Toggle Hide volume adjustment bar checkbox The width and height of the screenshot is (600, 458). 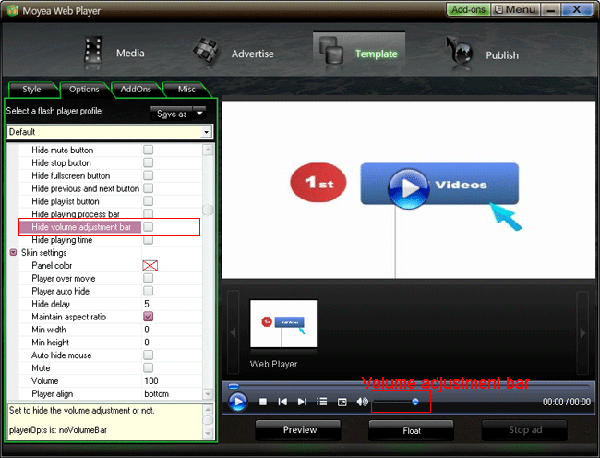click(x=148, y=227)
